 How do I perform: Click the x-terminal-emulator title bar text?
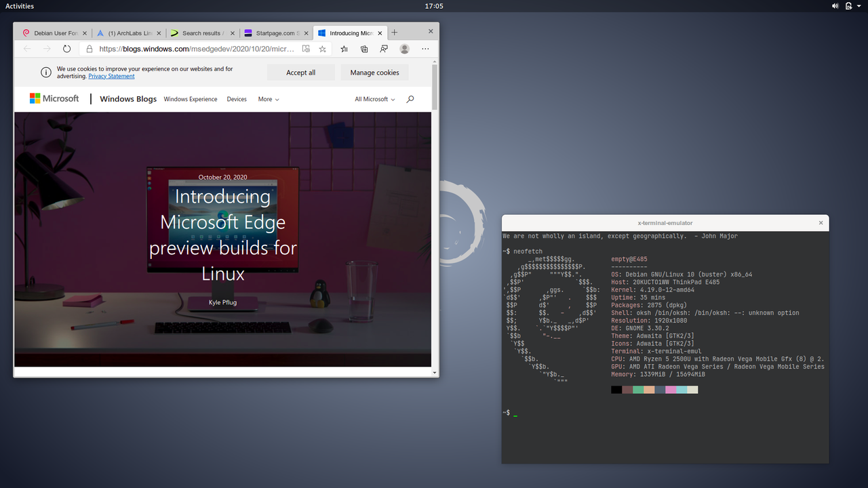pos(665,223)
